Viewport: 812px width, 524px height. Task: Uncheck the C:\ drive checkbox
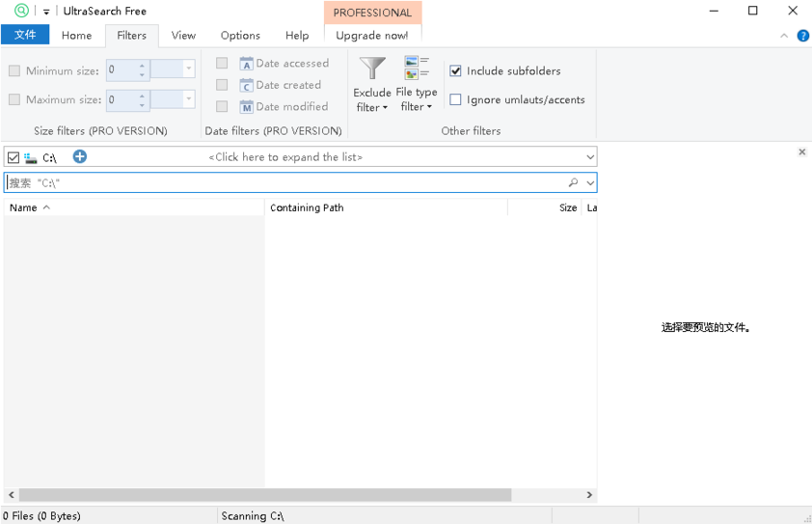14,157
